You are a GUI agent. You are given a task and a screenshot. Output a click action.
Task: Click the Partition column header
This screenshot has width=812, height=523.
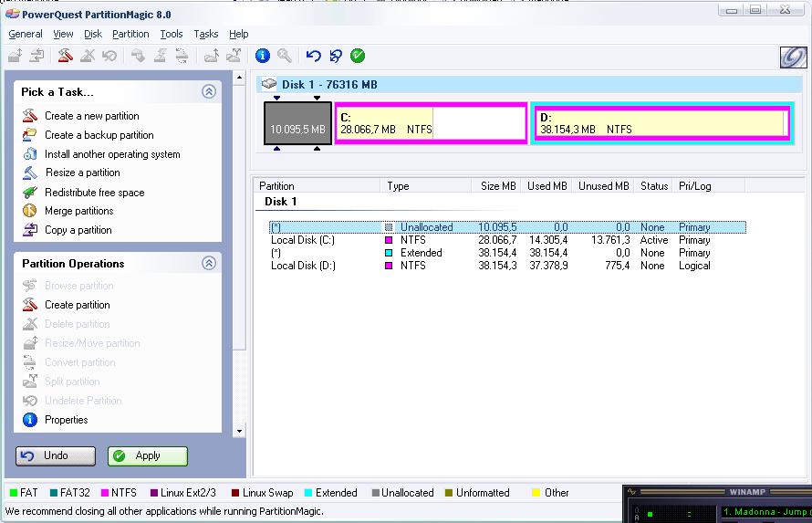317,186
